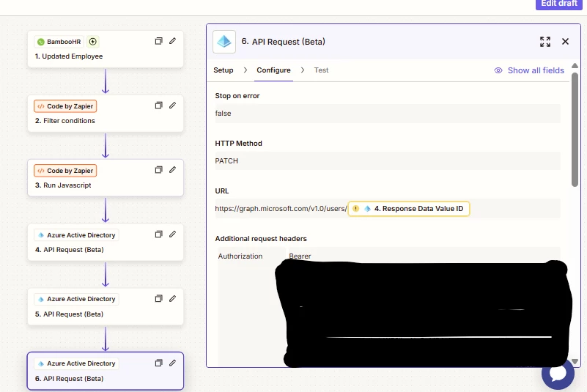The image size is (587, 392).
Task: Click the panel vertical scrollbar thumb
Action: [x=575, y=129]
